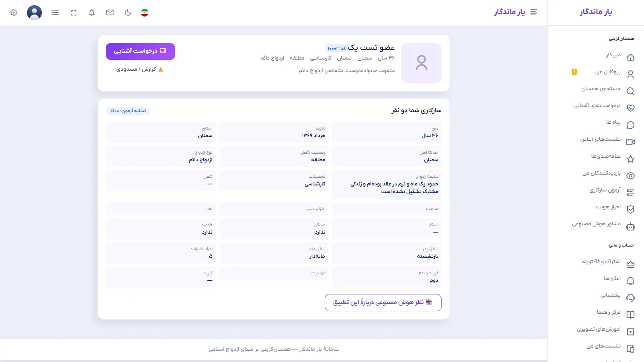Viewport: 644px width, 362px height.
Task: Click the احراز هویت shield icon
Action: tap(631, 210)
